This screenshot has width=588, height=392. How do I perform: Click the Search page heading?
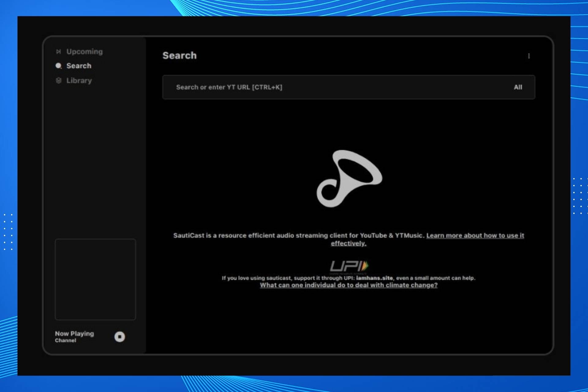pyautogui.click(x=179, y=55)
